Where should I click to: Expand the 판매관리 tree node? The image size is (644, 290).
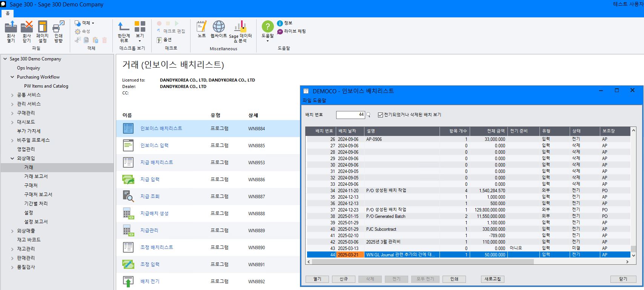tap(12, 258)
